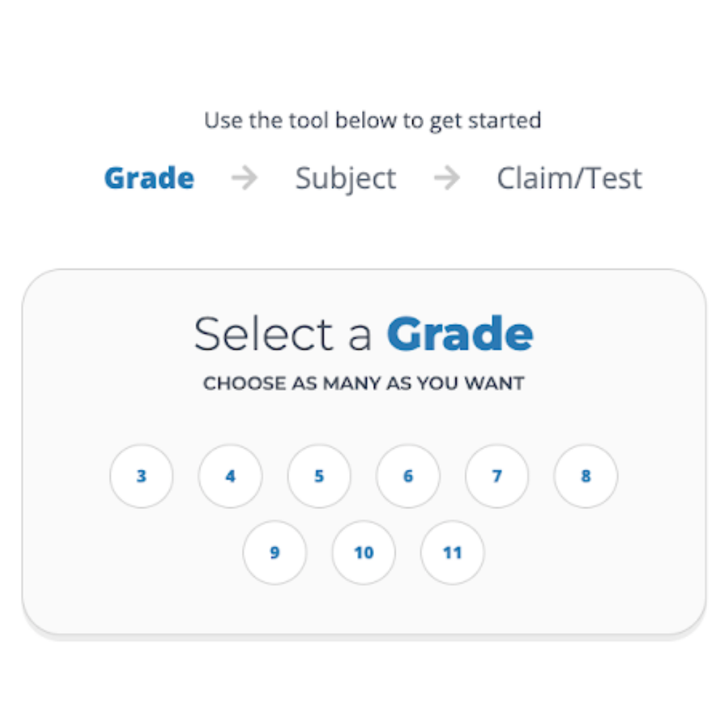Select grade 5 circle
Viewport: 728px width, 728px height.
point(320,477)
